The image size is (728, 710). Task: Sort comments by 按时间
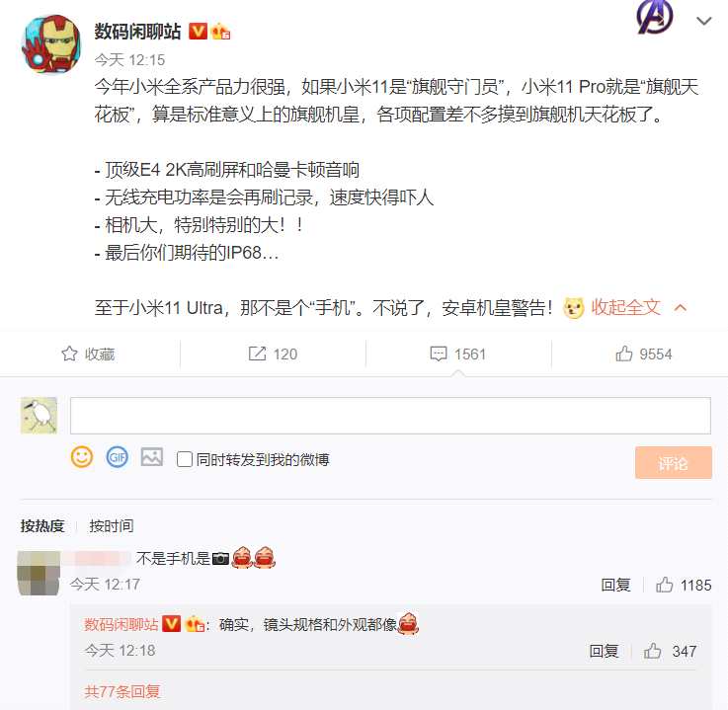pyautogui.click(x=112, y=525)
